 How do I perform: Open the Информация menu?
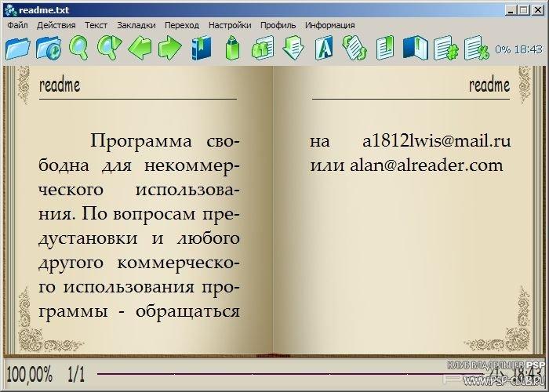point(330,25)
